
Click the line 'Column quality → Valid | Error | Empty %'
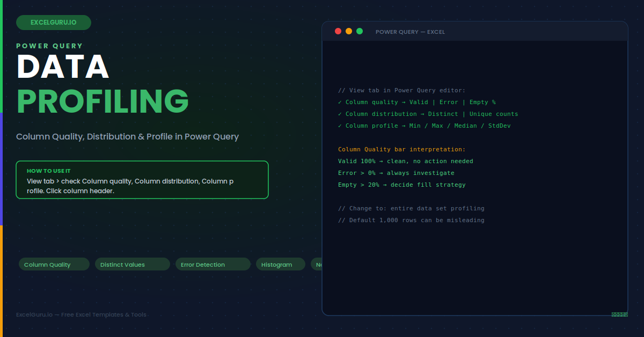tap(417, 102)
